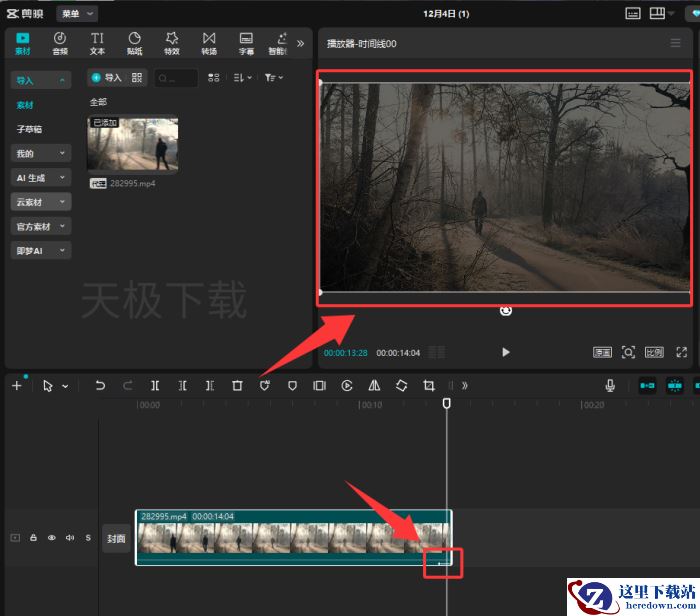
Task: Mirror the clip horizontally
Action: click(375, 385)
